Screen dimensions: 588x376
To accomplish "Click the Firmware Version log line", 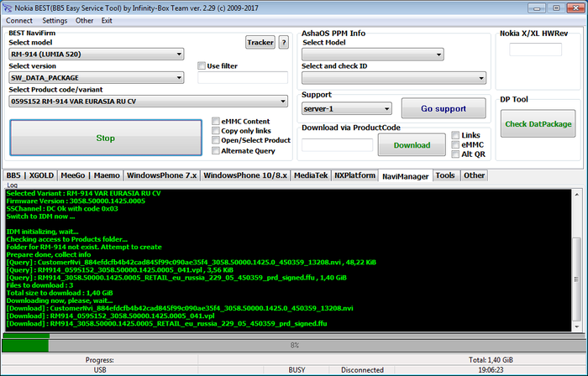I will click(76, 201).
